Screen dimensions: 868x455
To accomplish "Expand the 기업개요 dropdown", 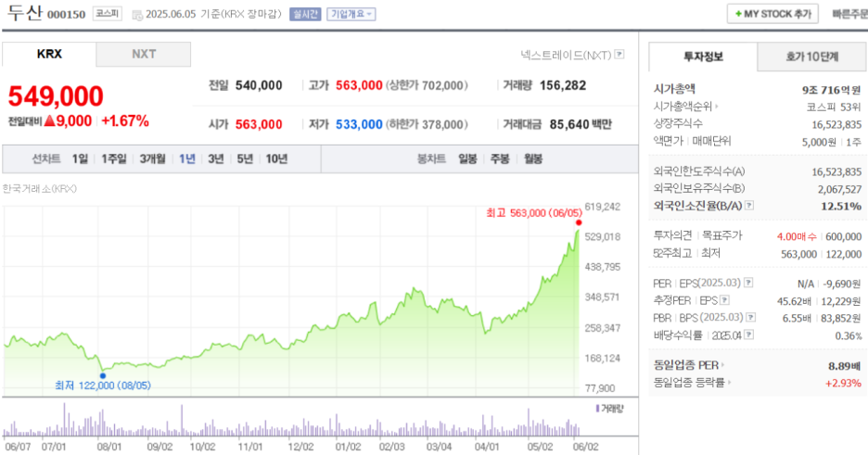I will 351,14.
